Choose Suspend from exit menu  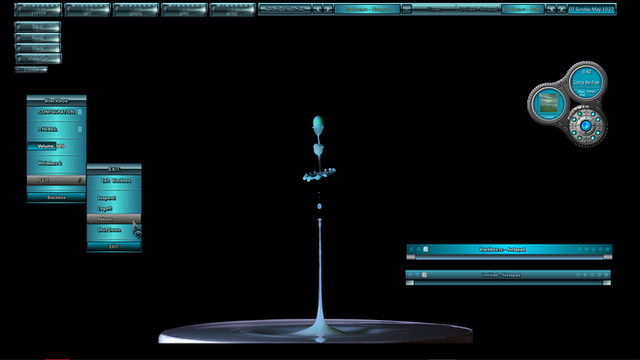pyautogui.click(x=114, y=198)
